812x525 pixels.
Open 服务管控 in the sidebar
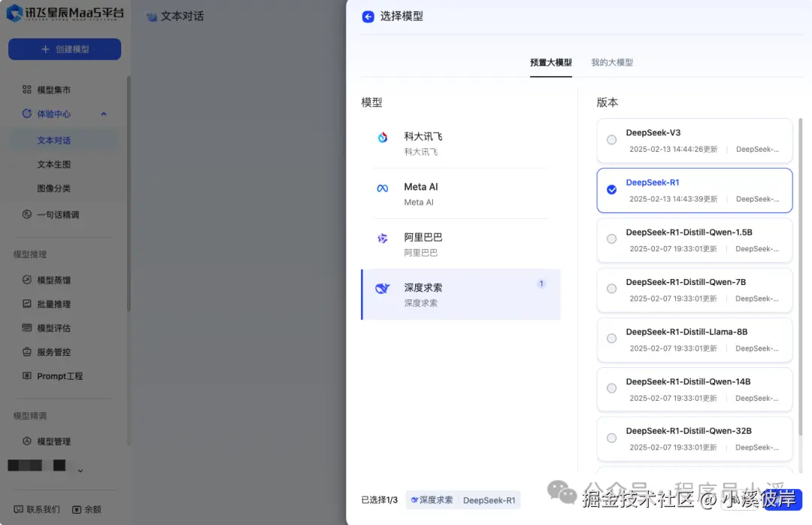(54, 352)
